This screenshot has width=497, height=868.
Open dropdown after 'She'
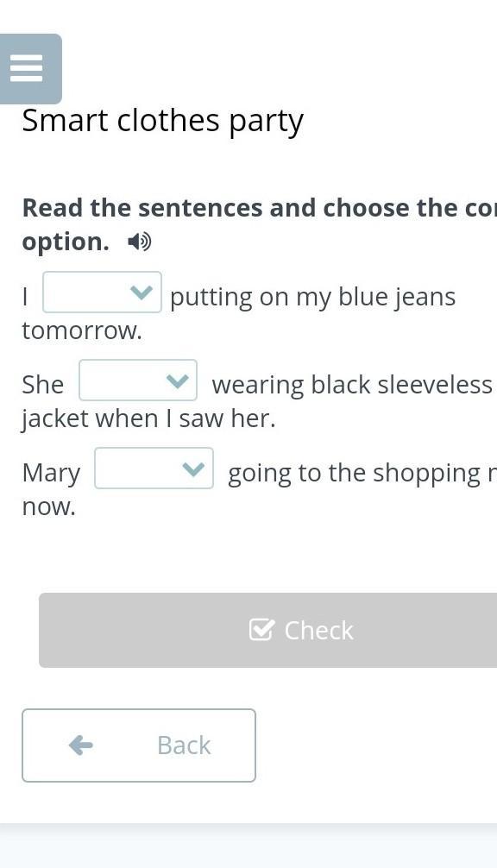tap(138, 380)
